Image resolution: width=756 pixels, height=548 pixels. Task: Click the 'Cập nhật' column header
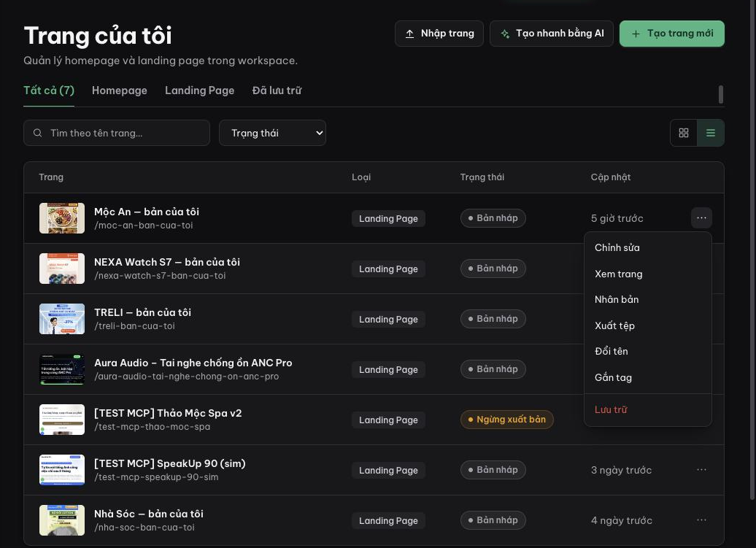coord(610,177)
